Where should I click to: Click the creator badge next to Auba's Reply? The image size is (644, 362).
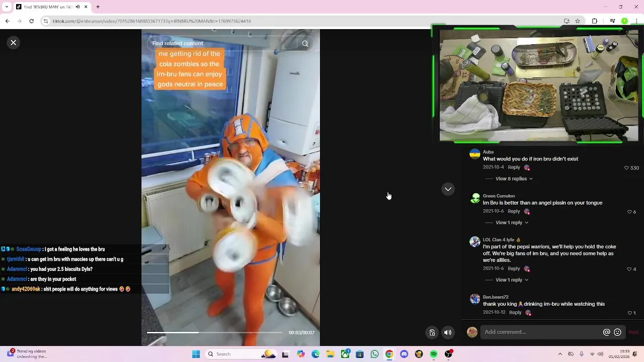(x=527, y=168)
